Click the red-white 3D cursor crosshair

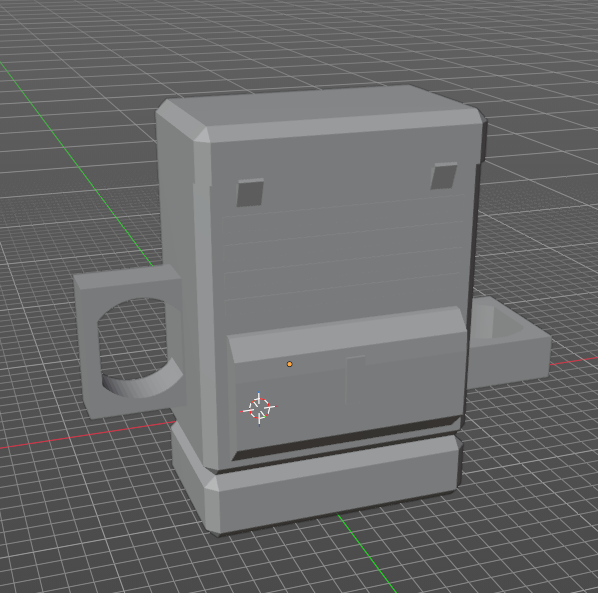259,408
